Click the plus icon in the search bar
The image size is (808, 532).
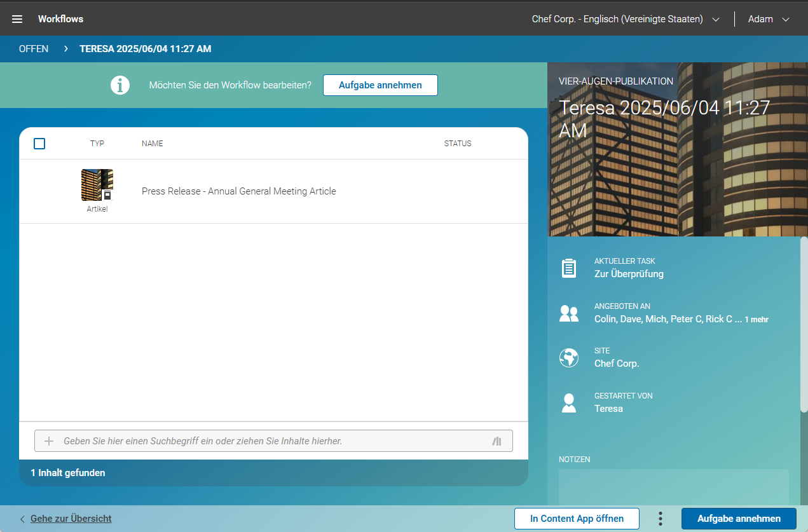pos(48,440)
